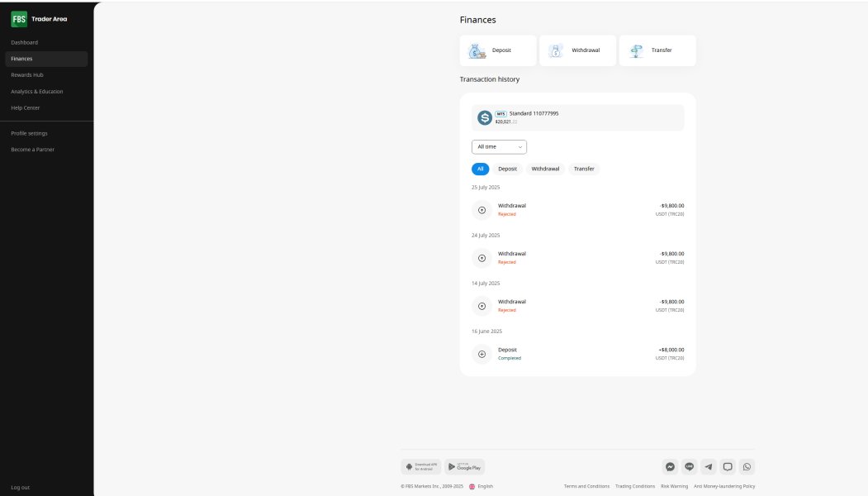Click the plus icon on 25 July withdrawal
The image size is (868, 496).
[482, 210]
